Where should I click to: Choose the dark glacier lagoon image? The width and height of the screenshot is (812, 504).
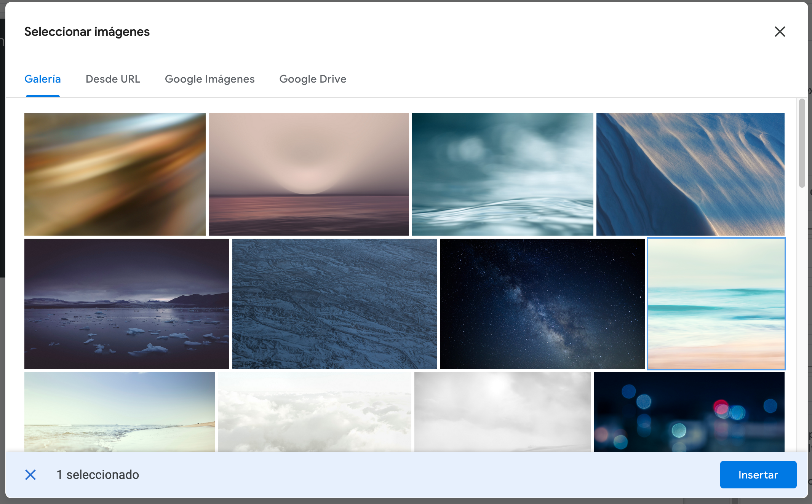point(126,303)
